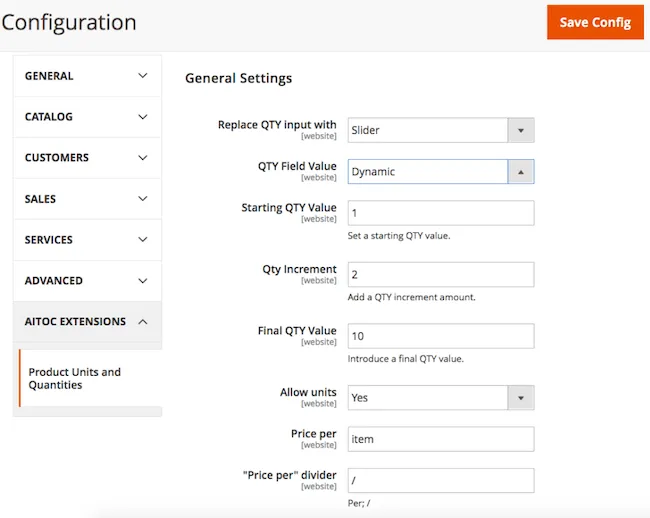The width and height of the screenshot is (650, 518).
Task: Expand the Catalog section chevron
Action: coord(143,117)
